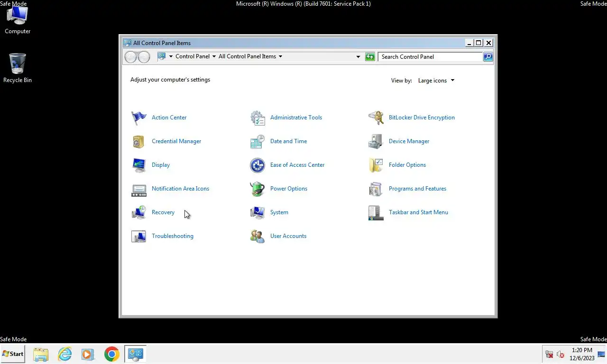Viewport: 607px width, 364px height.
Task: Click into the Search Control Panel field
Action: 431,57
